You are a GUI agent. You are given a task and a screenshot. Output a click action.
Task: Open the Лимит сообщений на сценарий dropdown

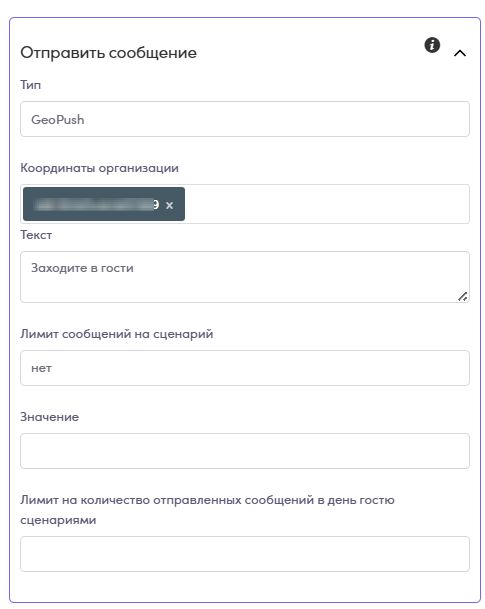(245, 368)
